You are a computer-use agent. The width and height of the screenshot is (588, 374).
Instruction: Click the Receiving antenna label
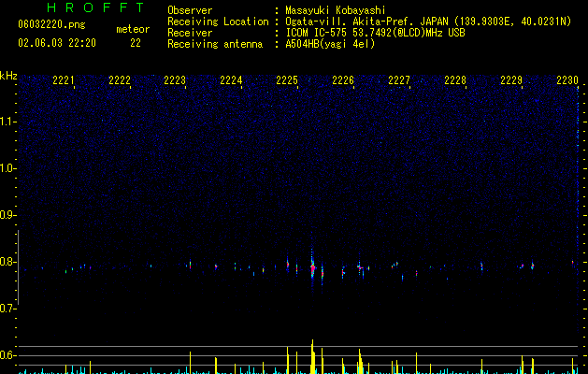click(x=215, y=44)
